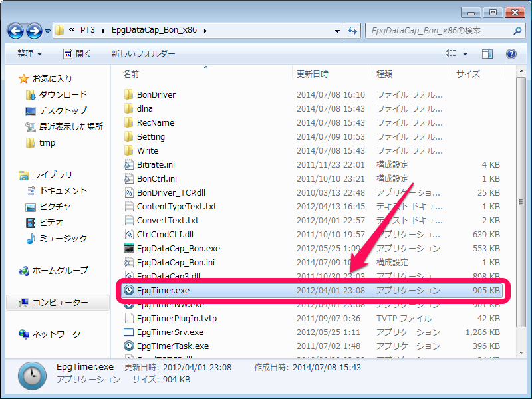Refresh the folder view
The height and width of the screenshot is (399, 532).
click(352, 31)
